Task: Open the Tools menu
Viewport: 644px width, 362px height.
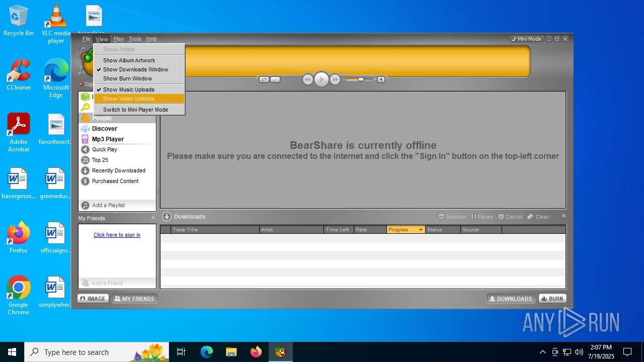Action: point(135,39)
